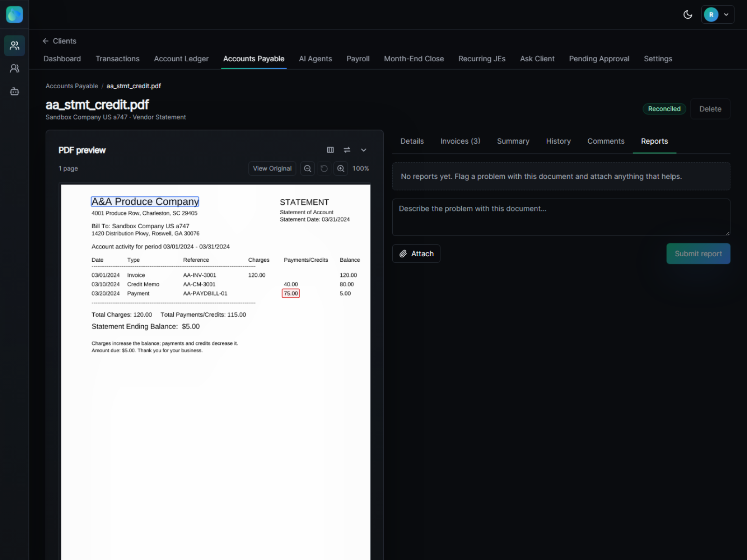View the Pending Approval tab
This screenshot has height=560, width=747.
[599, 59]
